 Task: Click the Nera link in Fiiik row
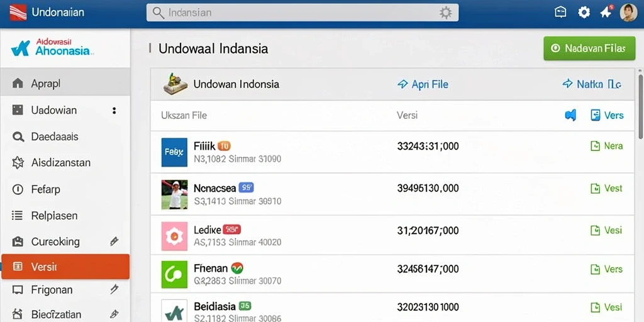[x=607, y=146]
